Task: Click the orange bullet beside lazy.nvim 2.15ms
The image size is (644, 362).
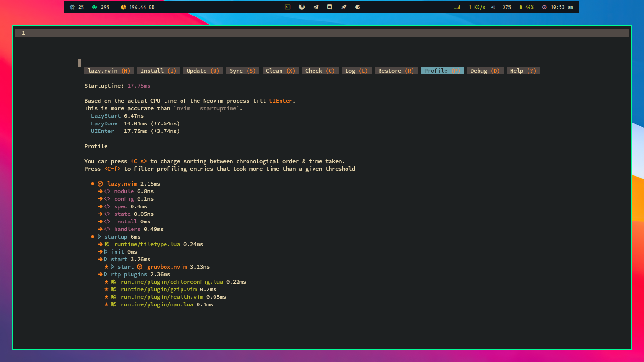Action: (93, 184)
